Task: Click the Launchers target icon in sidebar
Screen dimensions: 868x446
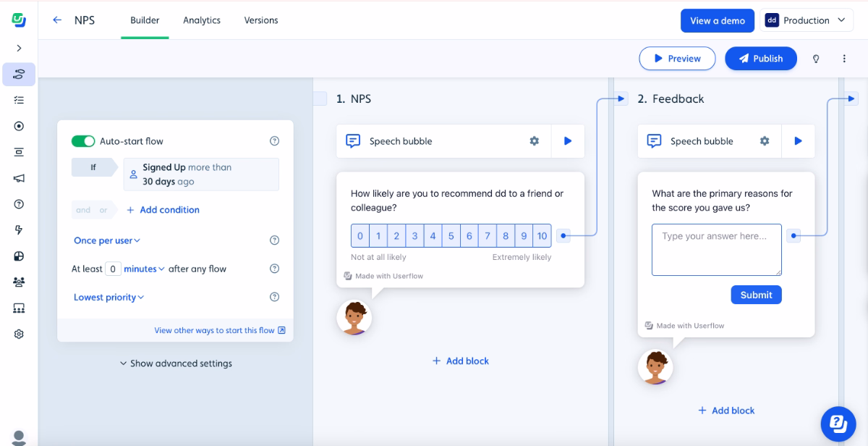Action: [x=18, y=126]
